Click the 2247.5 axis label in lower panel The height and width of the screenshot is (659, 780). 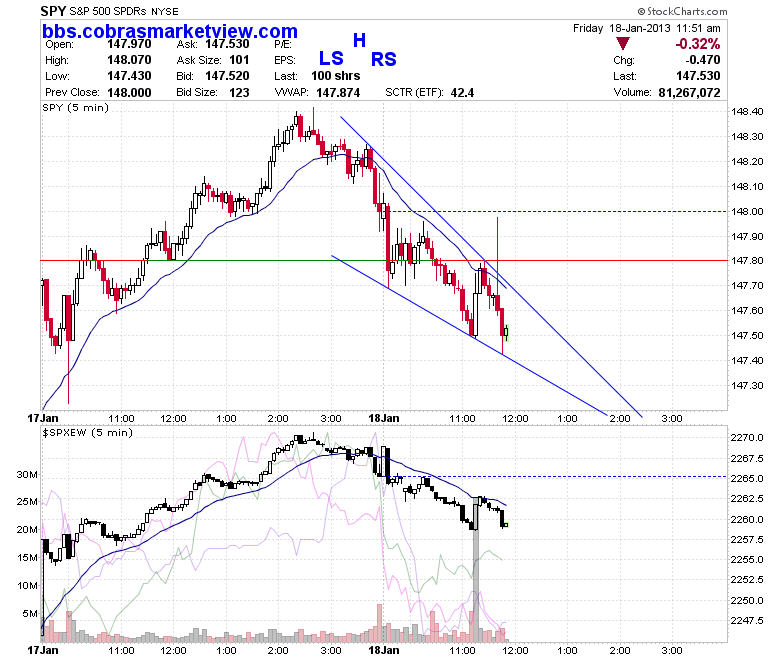[x=747, y=621]
